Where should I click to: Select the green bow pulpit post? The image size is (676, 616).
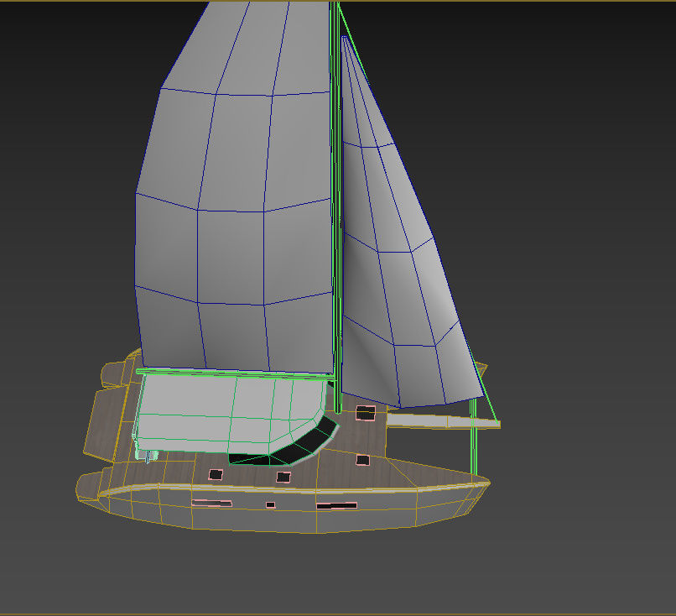[473, 436]
